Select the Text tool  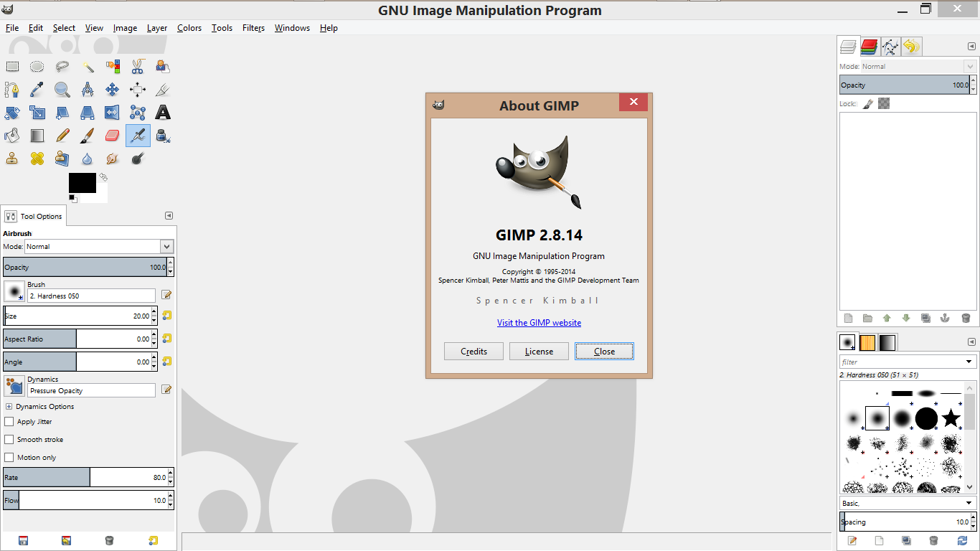(x=163, y=113)
